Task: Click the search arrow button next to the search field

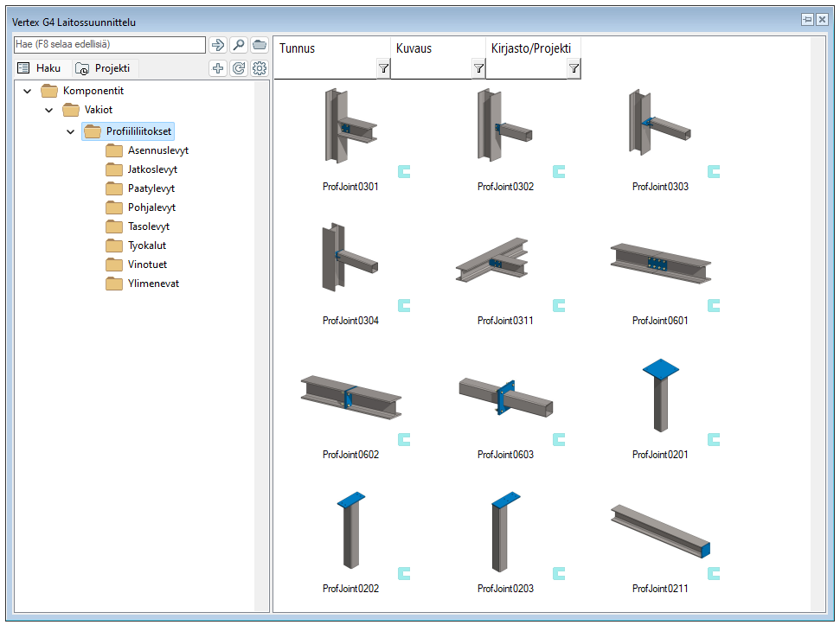Action: tap(218, 45)
